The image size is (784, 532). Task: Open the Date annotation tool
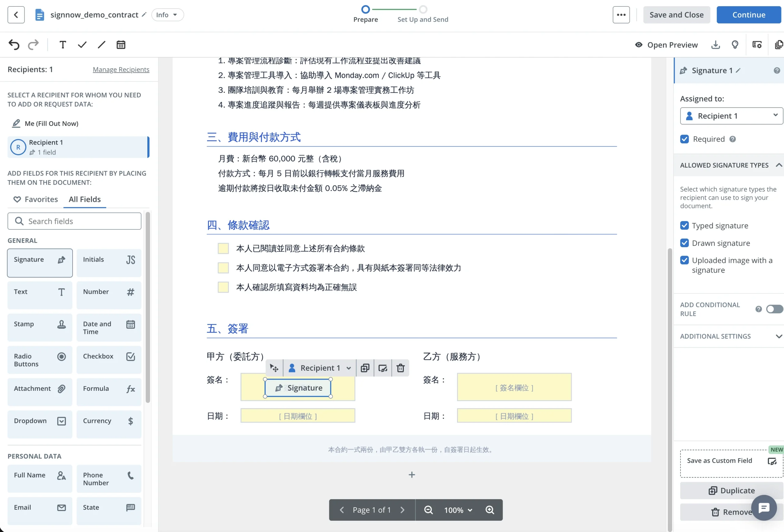(x=121, y=44)
